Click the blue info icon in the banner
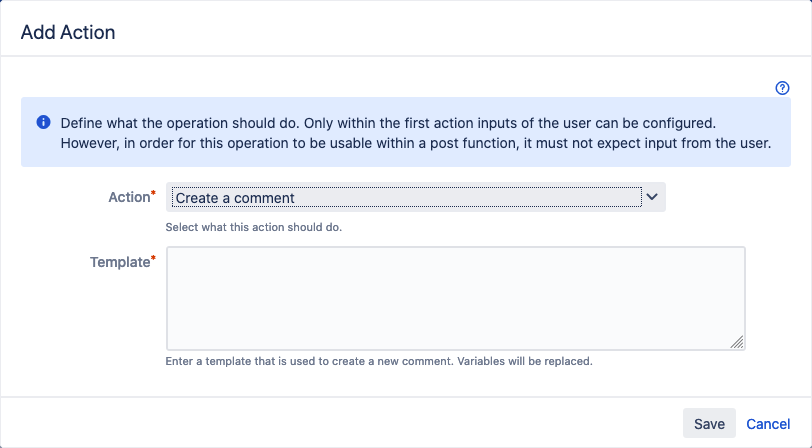The height and width of the screenshot is (448, 812). coord(44,122)
